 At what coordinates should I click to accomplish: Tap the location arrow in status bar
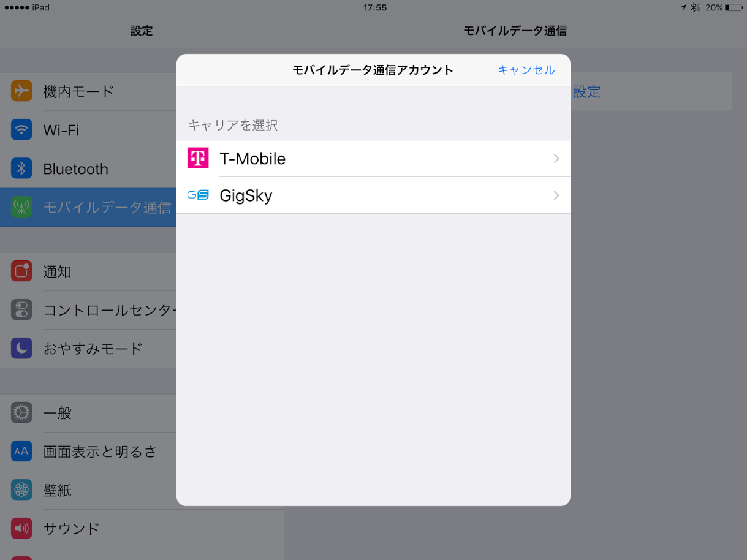coord(683,8)
